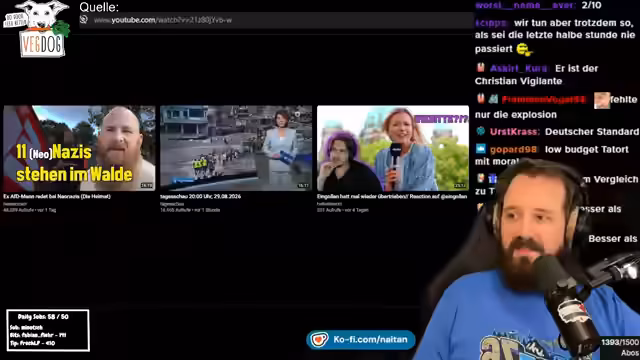Click the 1393/1500 Abos counter
640x360 pixels.
[x=620, y=347]
